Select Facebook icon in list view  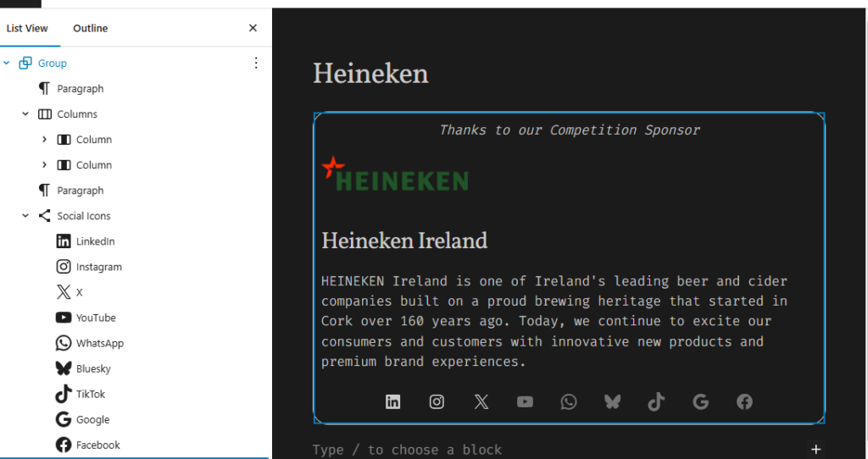click(64, 445)
